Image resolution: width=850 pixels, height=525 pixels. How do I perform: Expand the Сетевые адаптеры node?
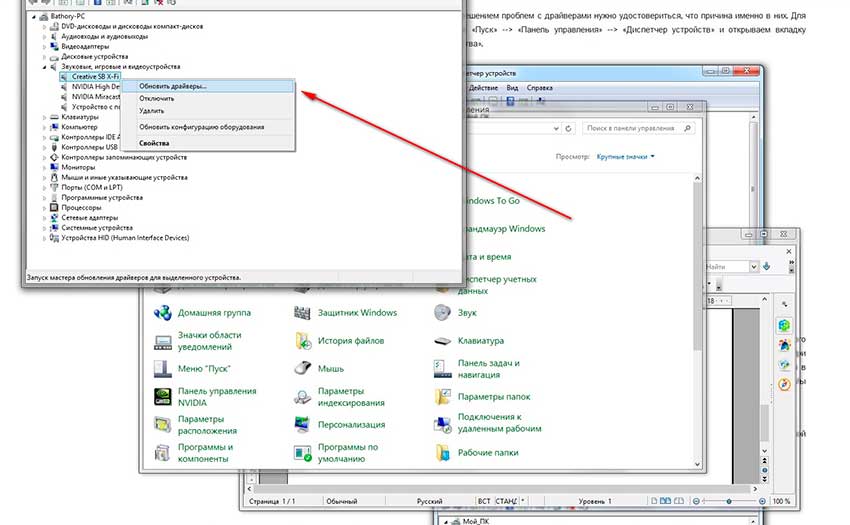(44, 217)
